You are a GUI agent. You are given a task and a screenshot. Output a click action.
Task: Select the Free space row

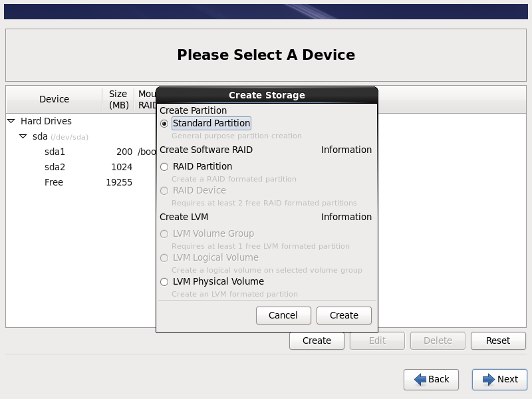(x=54, y=182)
